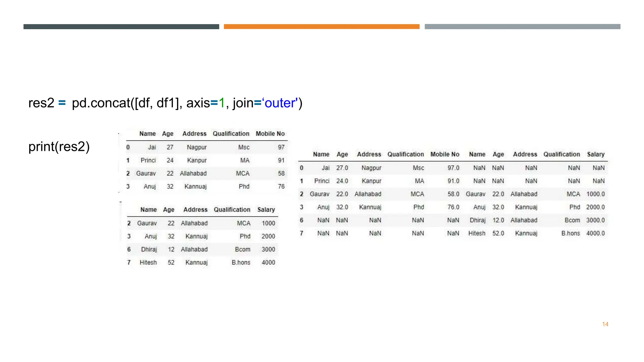644x362 pixels.
Task: Click 'Salary' header in second small table
Action: tap(266, 210)
